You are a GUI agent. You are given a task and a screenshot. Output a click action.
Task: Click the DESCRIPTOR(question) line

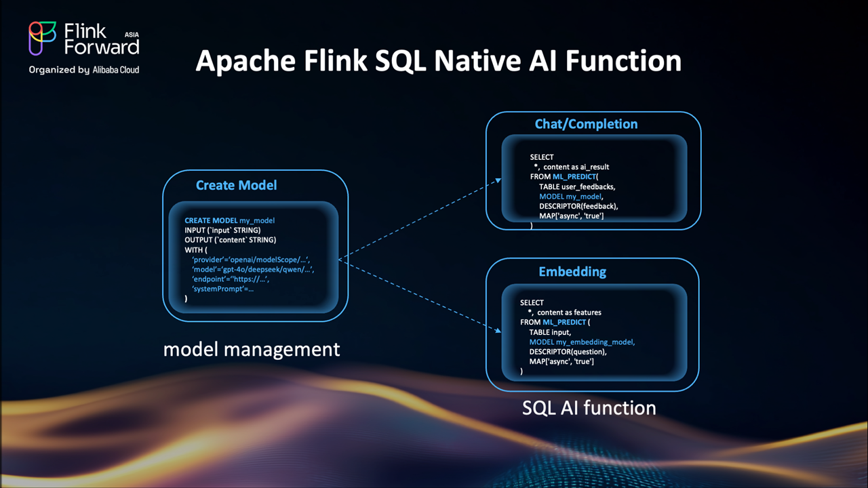pos(568,352)
